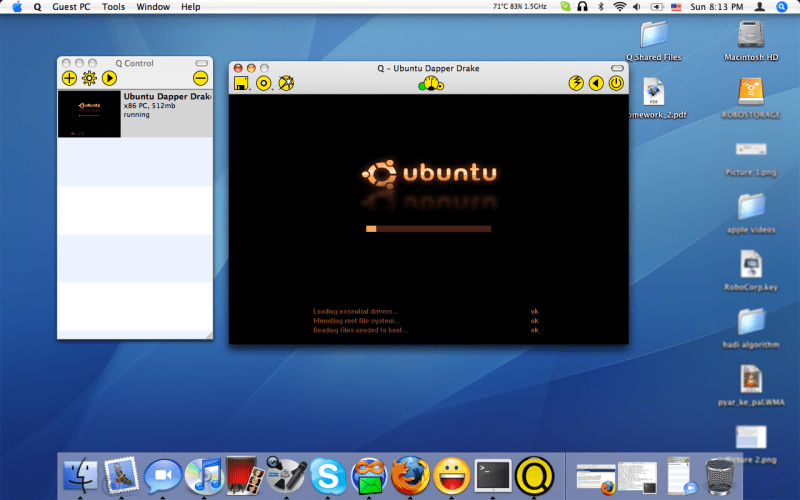
Task: Click the crossed-circle icon beside the CD icon
Action: pyautogui.click(x=286, y=83)
